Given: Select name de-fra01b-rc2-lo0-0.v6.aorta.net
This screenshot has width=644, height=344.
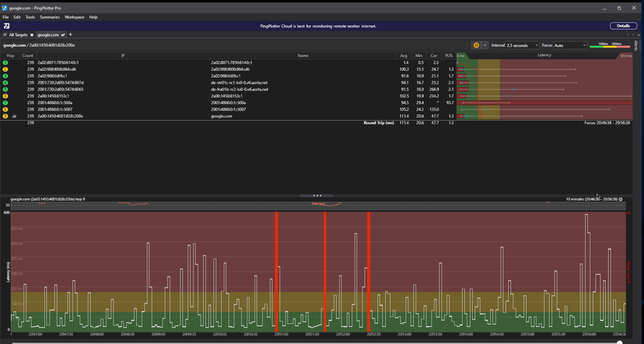Looking at the screenshot, I should [x=240, y=90].
